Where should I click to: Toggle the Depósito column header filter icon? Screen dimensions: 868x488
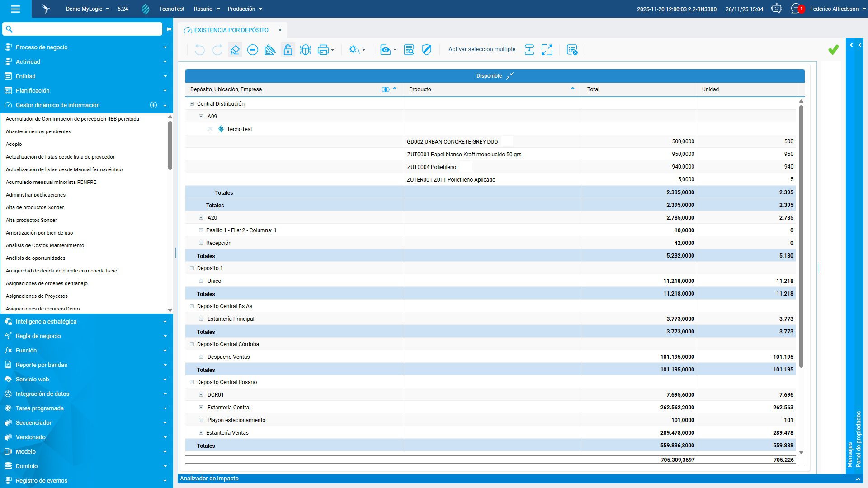pyautogui.click(x=385, y=89)
